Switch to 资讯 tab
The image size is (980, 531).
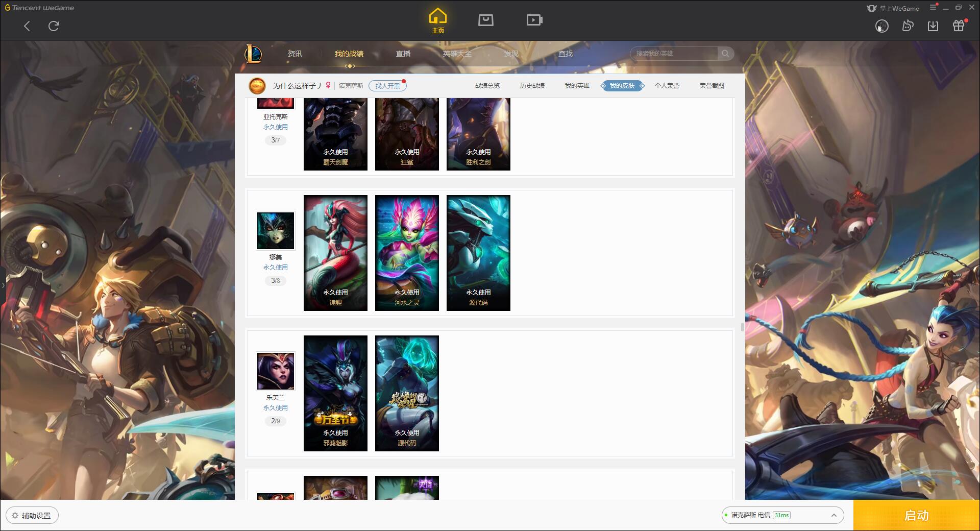pyautogui.click(x=295, y=54)
